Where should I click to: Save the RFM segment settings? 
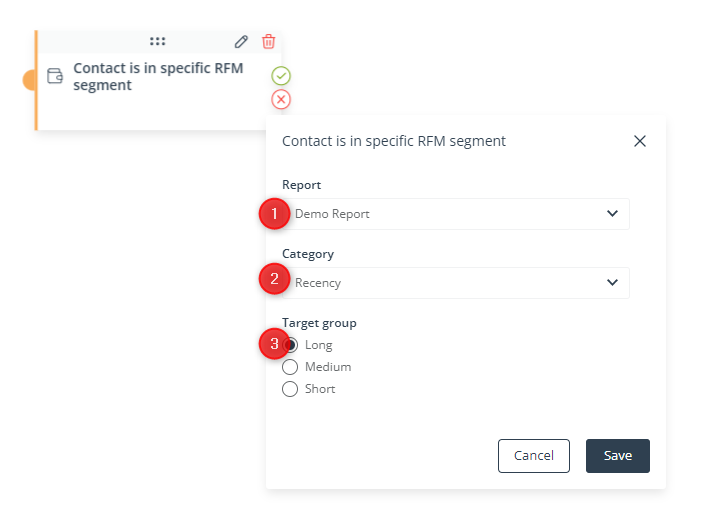(617, 456)
